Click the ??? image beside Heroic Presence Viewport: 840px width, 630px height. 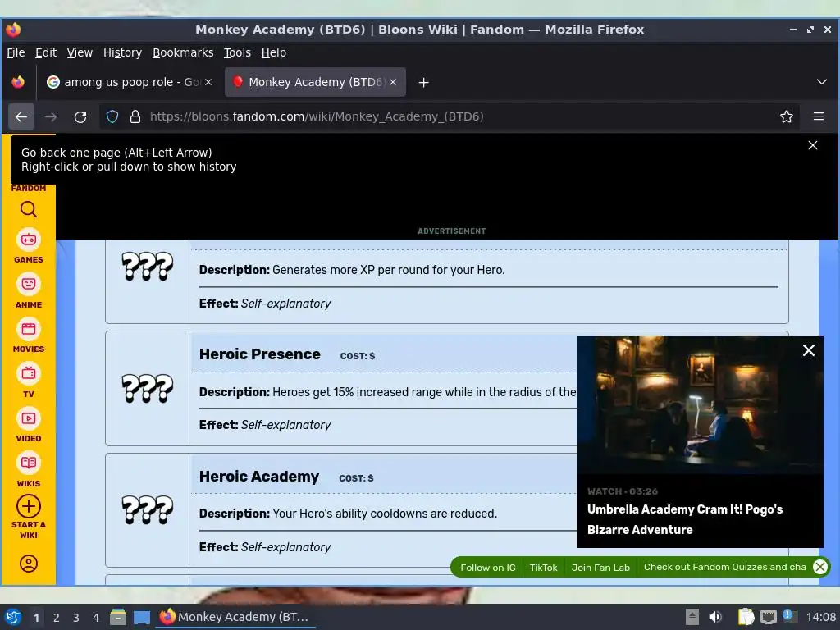148,388
